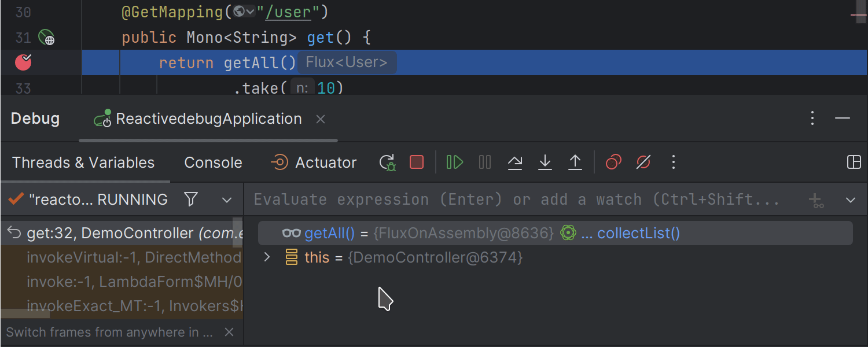This screenshot has height=347, width=868.
Task: Step out of the current method
Action: [x=575, y=163]
